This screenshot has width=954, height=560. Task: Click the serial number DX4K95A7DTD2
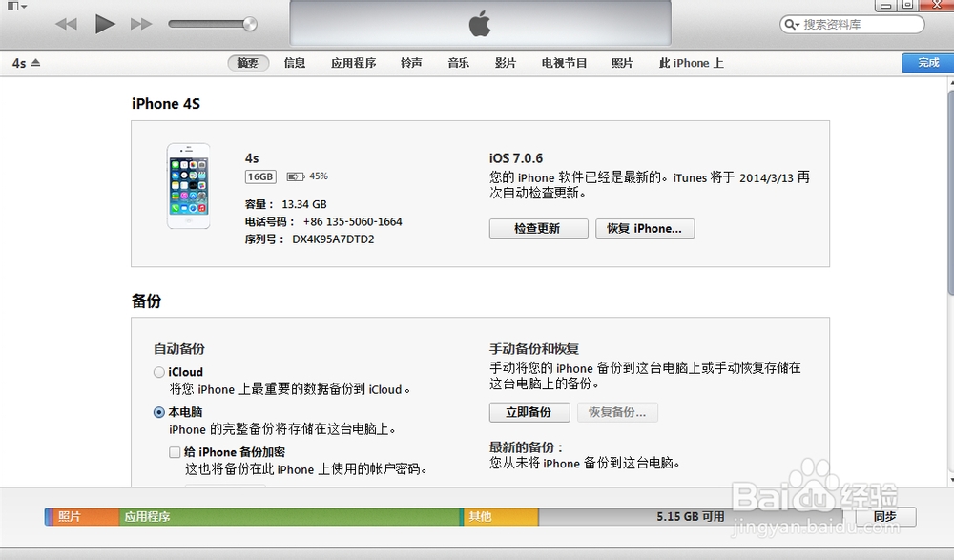(x=333, y=239)
